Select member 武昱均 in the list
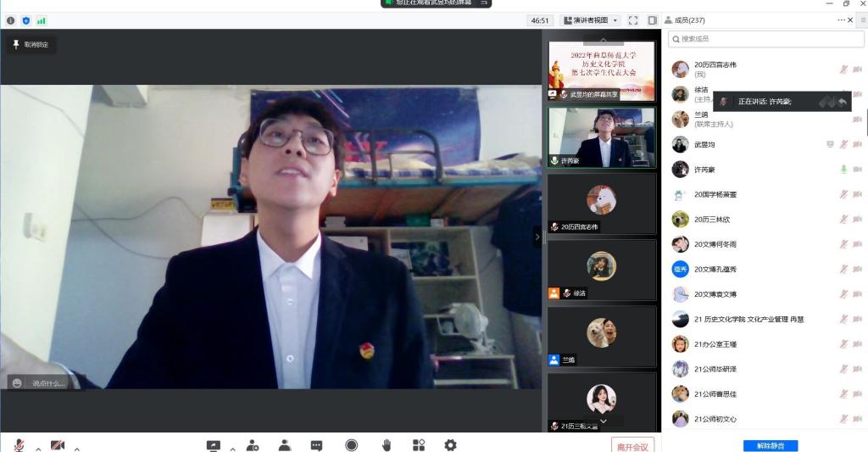 tap(704, 144)
